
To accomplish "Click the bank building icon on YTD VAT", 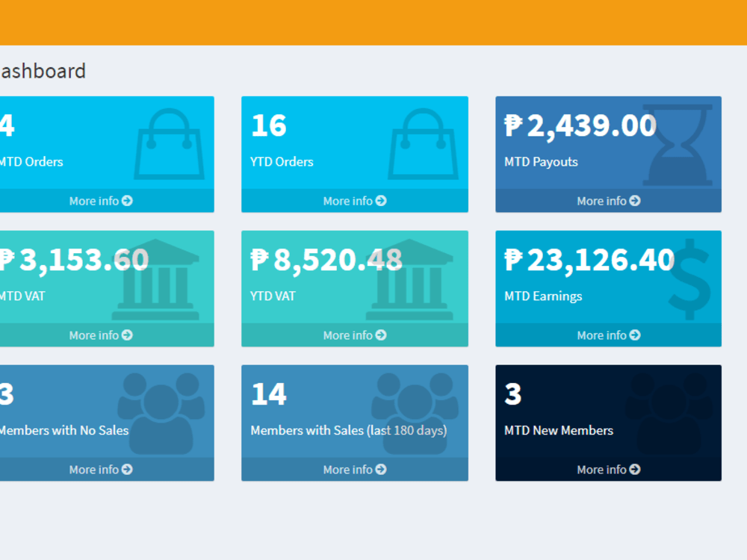I will 409,279.
